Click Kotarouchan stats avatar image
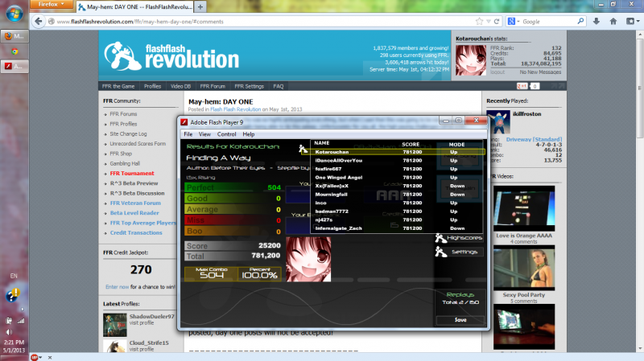Viewport: 644px width, 361px height. pos(471,59)
